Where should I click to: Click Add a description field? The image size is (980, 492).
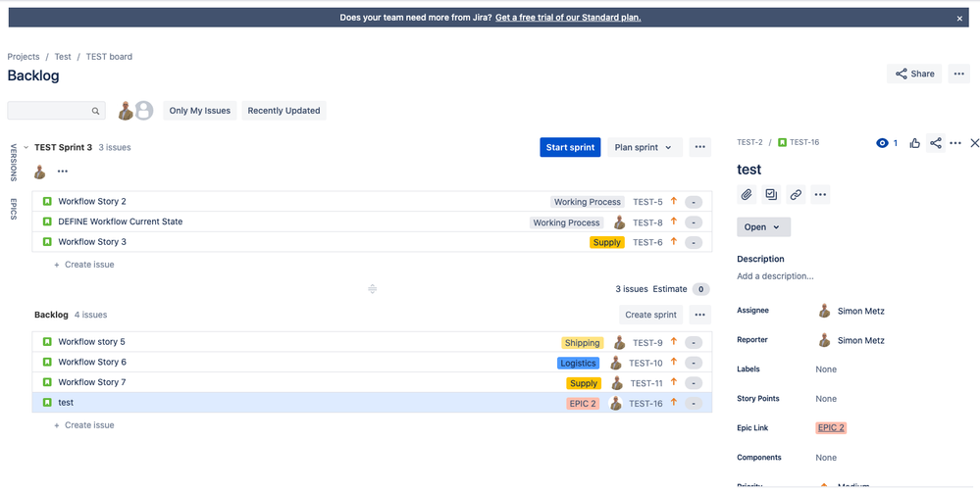coord(775,276)
